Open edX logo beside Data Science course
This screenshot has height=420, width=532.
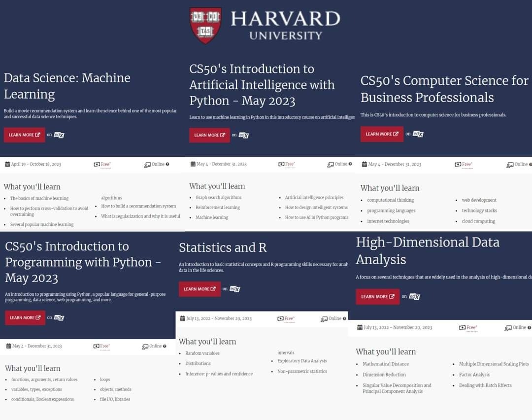coord(59,135)
